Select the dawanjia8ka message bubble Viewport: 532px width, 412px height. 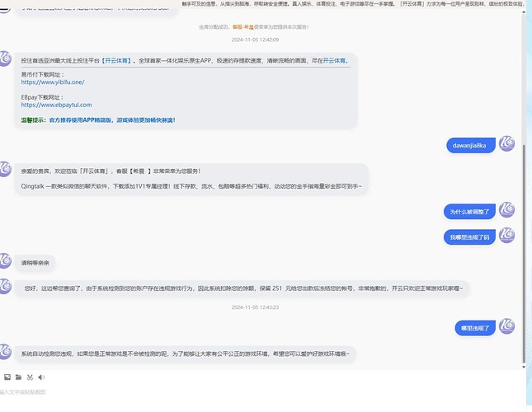point(471,146)
